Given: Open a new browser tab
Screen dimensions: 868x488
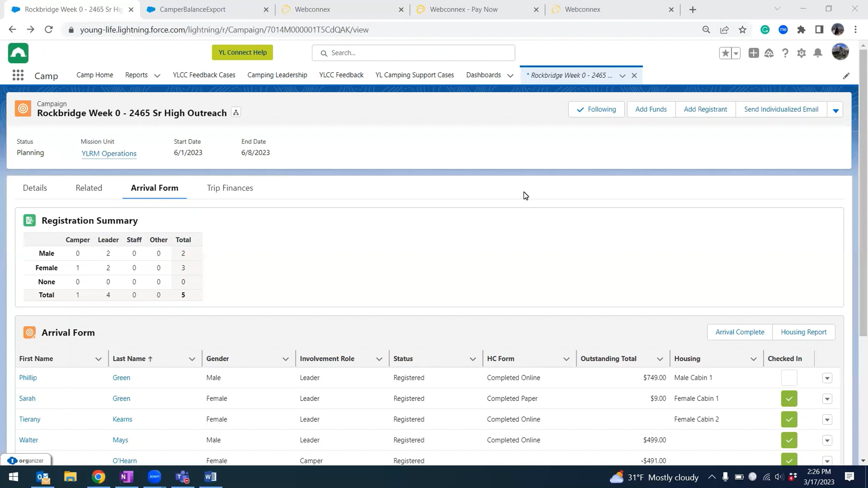Looking at the screenshot, I should coord(693,10).
